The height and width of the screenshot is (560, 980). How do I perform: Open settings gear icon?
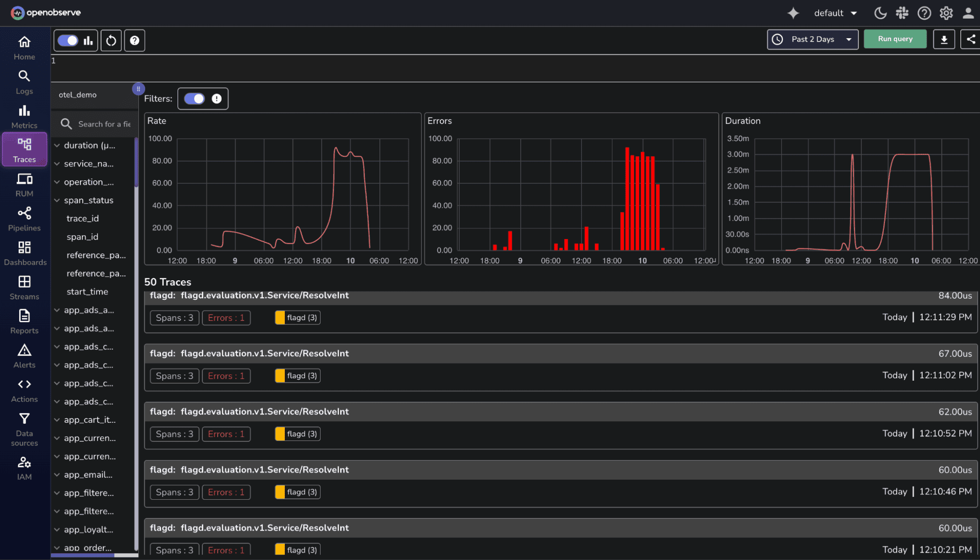tap(946, 13)
